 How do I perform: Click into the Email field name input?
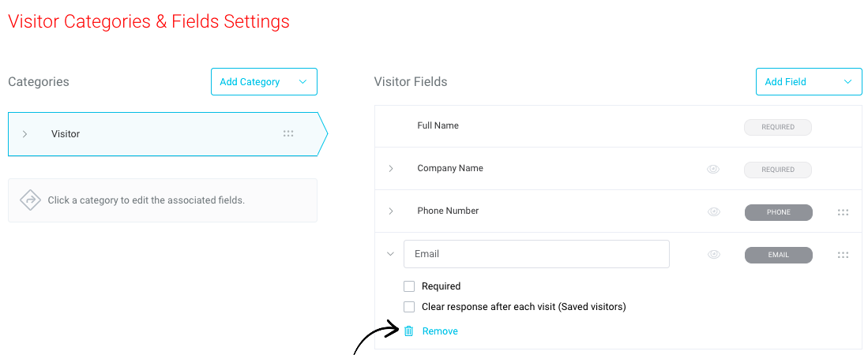coord(536,254)
